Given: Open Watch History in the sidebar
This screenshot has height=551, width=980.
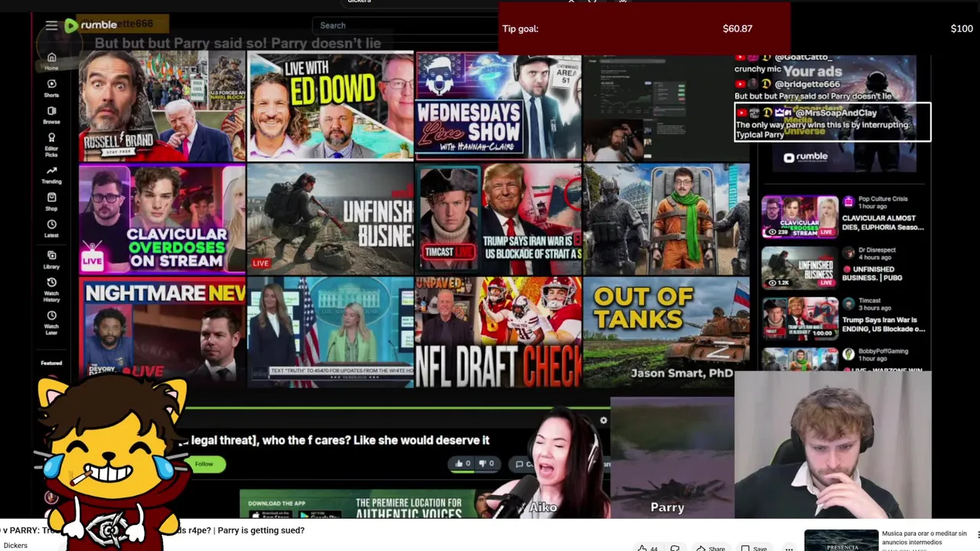Looking at the screenshot, I should [51, 289].
